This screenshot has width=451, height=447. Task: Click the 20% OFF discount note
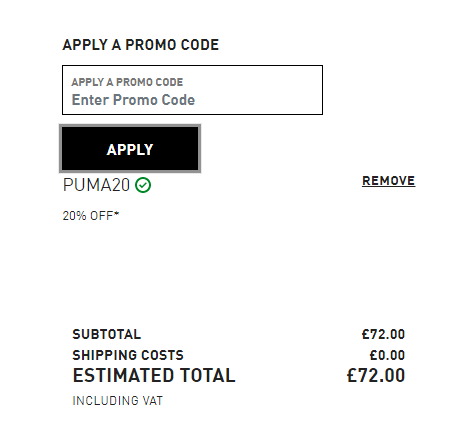pos(91,216)
